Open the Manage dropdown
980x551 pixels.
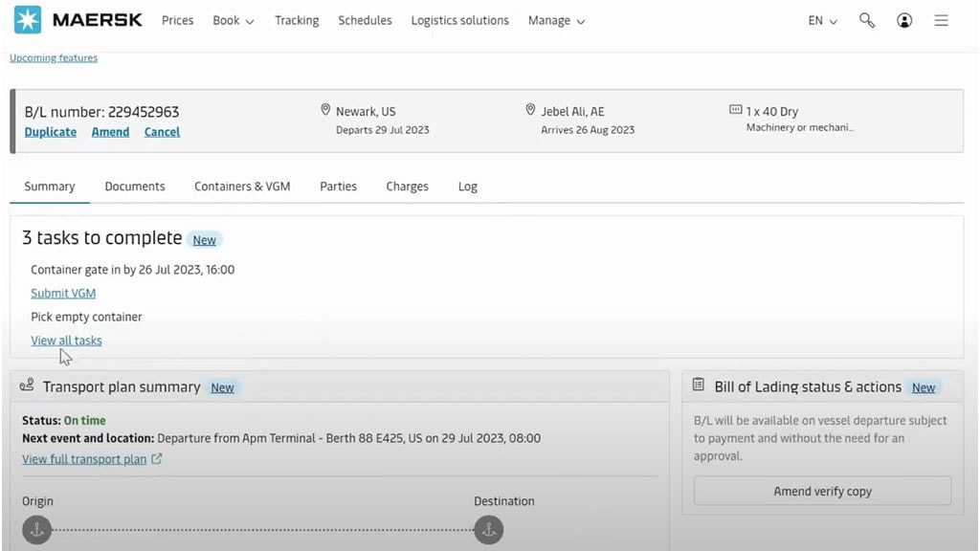[x=556, y=20]
